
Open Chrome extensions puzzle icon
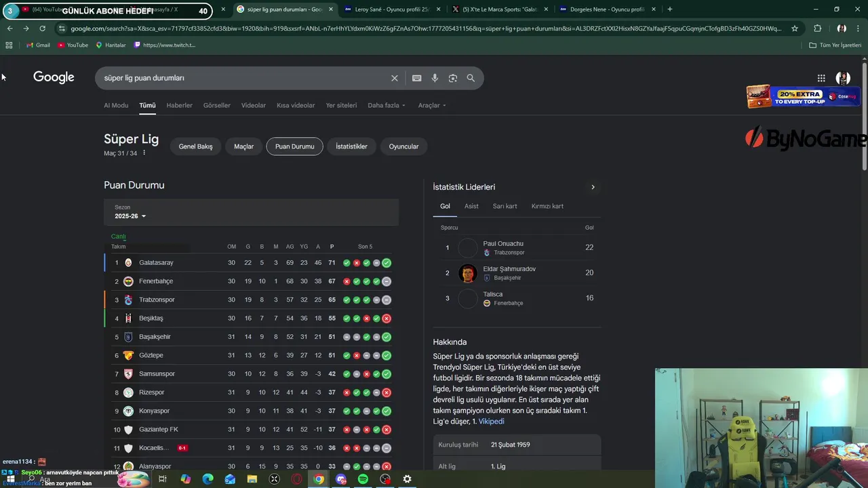pos(817,28)
